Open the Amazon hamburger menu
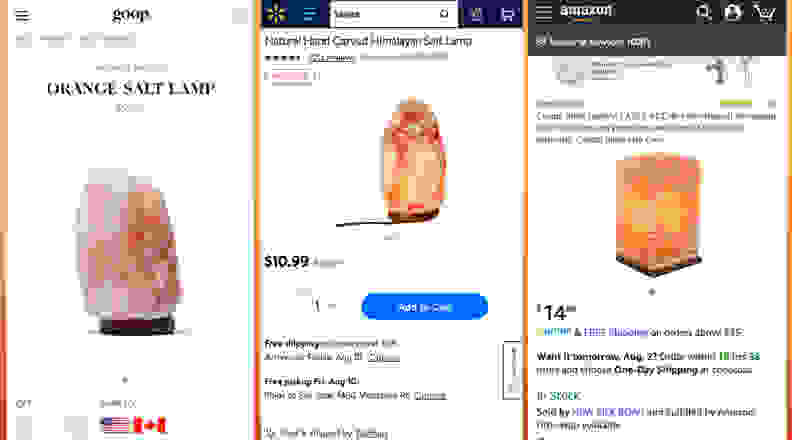 (x=544, y=12)
